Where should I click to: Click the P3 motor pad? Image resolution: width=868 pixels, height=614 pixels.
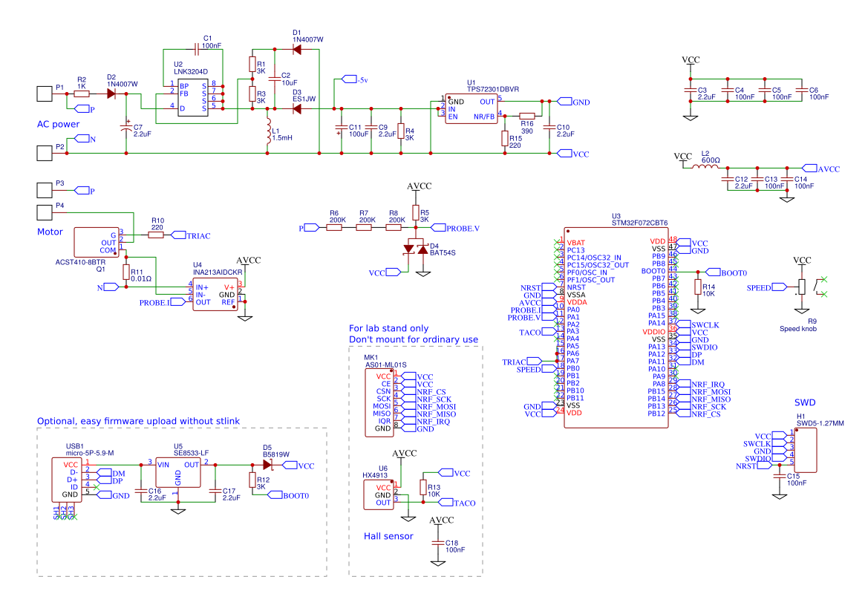(45, 191)
